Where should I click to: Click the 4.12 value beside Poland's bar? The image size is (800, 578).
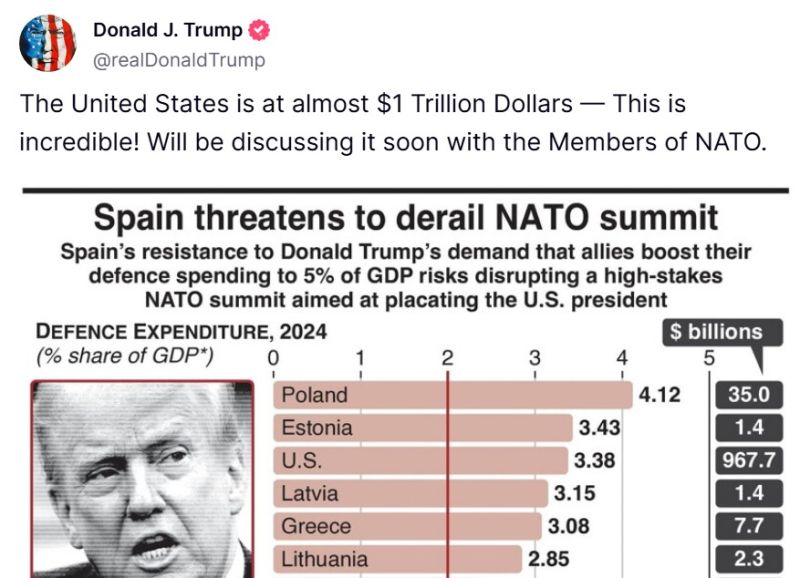point(660,395)
